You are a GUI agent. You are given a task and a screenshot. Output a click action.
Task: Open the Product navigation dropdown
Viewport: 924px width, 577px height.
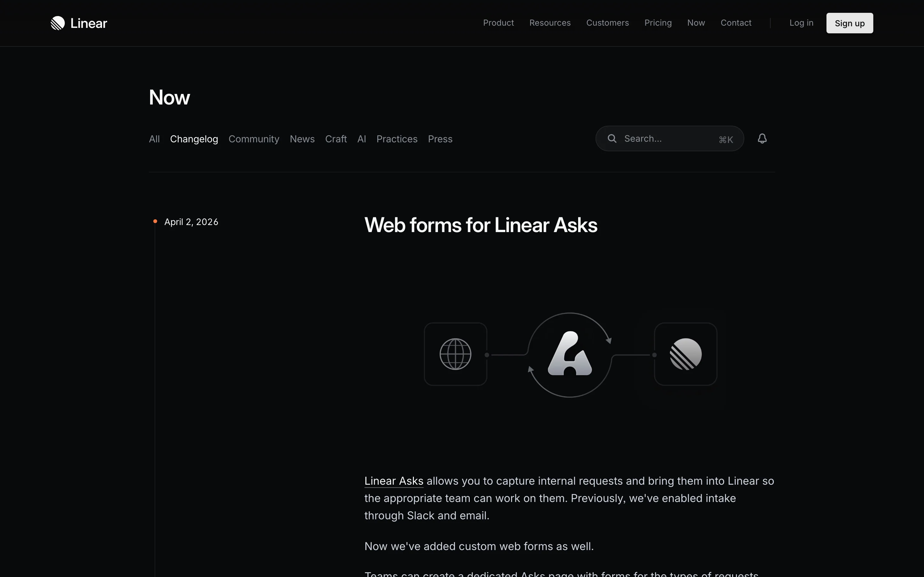pyautogui.click(x=498, y=23)
